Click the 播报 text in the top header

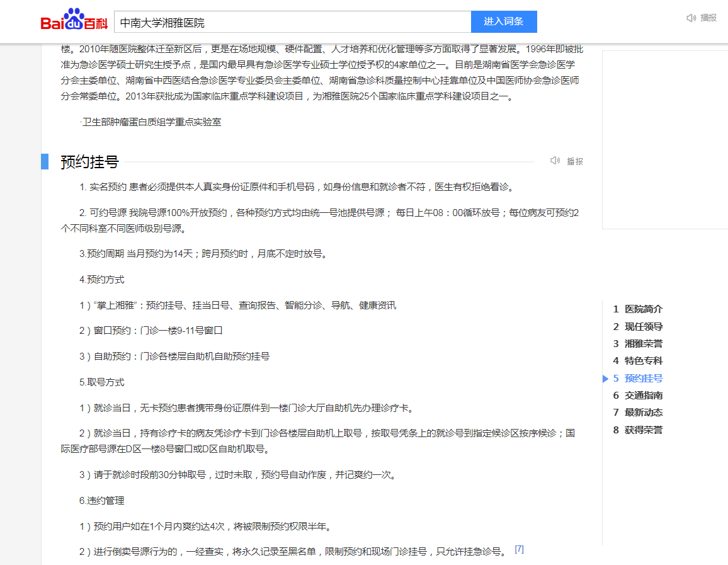pos(708,18)
